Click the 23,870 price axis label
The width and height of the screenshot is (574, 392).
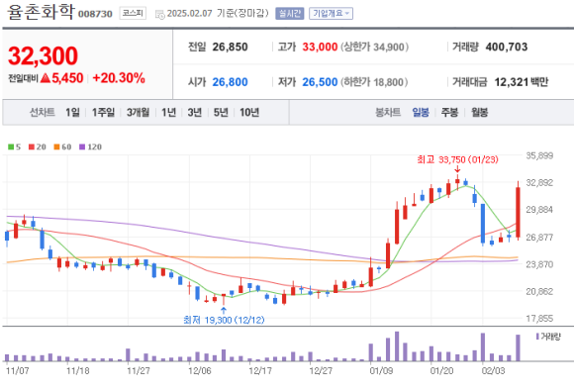point(539,264)
